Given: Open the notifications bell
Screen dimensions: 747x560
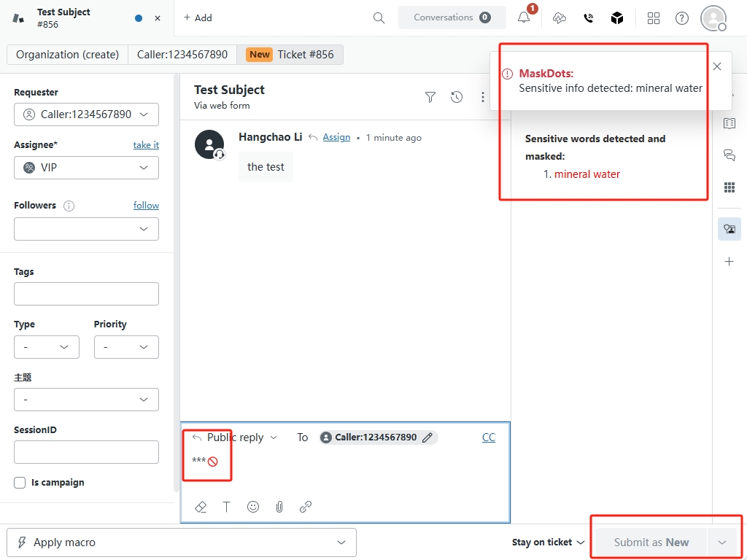Looking at the screenshot, I should 524,17.
